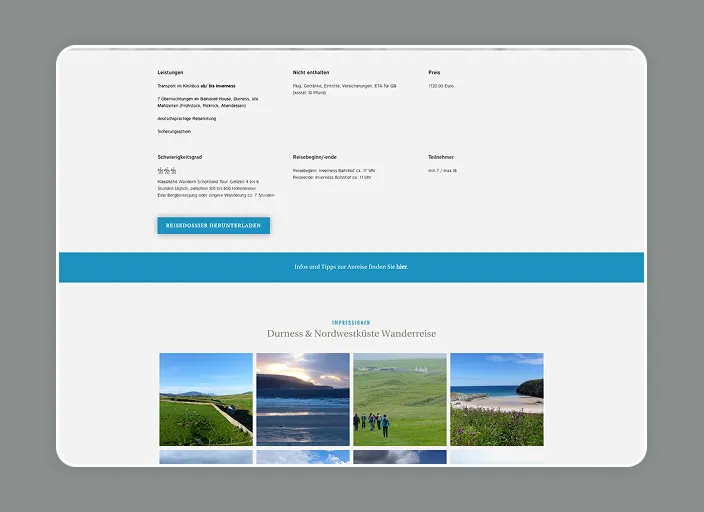Click the Schwierigkeitsgrad heading
704x512 pixels.
tap(180, 158)
